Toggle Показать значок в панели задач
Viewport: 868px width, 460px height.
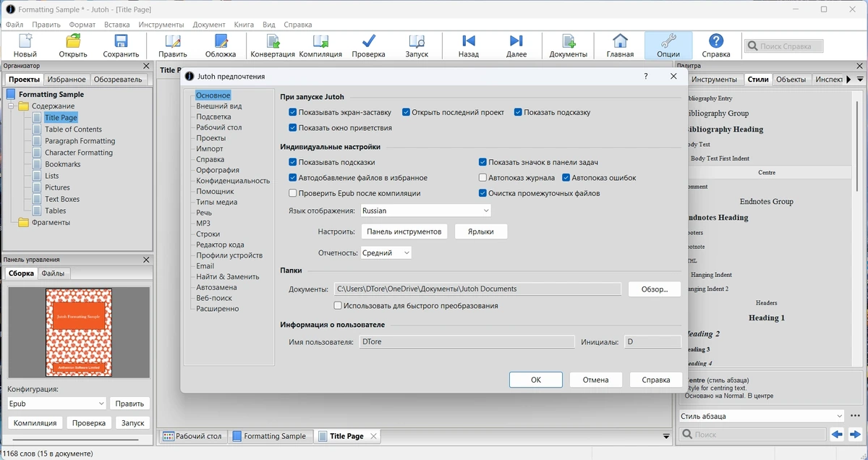[x=482, y=162]
